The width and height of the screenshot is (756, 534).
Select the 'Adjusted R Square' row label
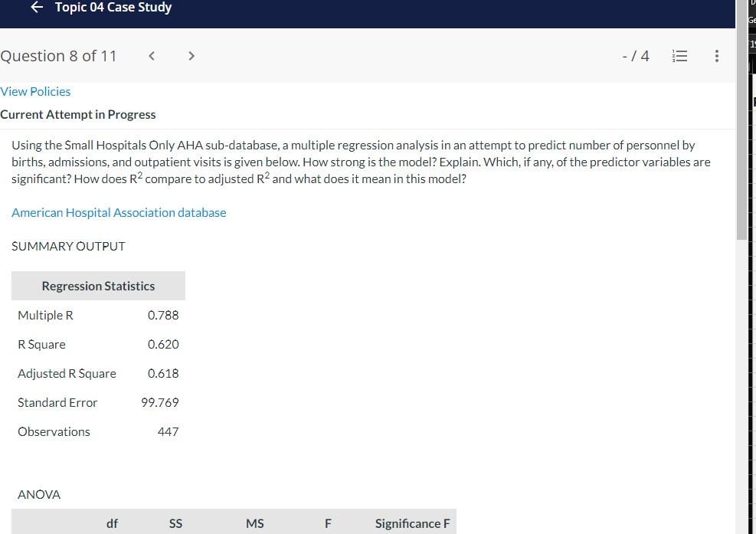tap(67, 374)
